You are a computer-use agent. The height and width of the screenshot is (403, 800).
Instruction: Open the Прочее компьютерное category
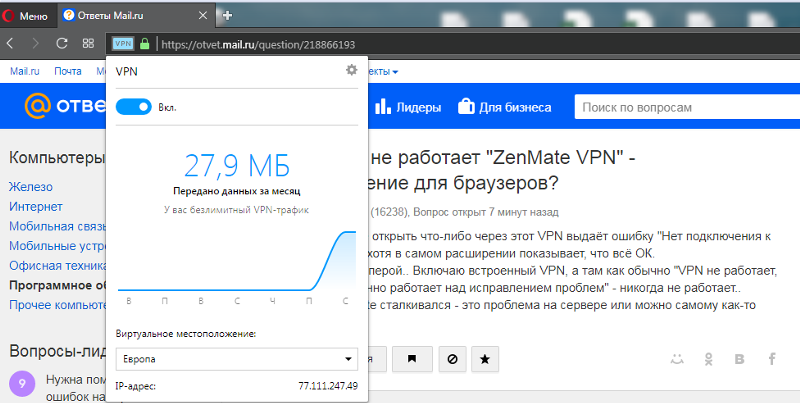tap(57, 305)
